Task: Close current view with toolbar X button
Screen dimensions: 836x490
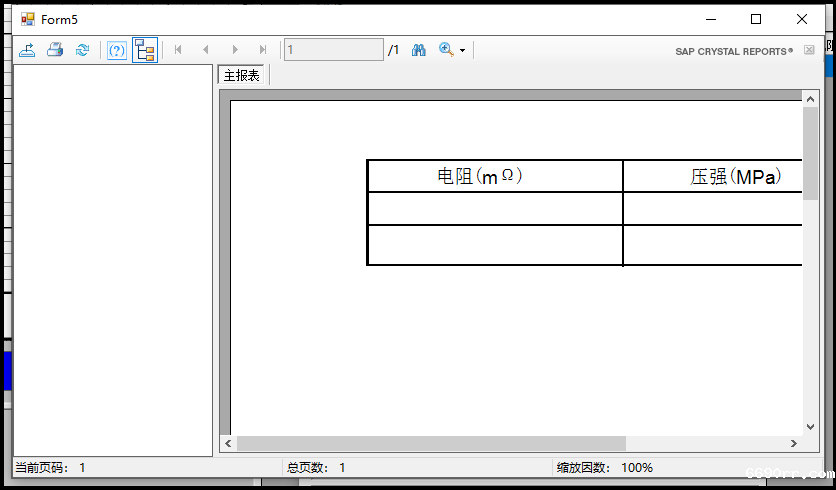Action: coord(809,50)
